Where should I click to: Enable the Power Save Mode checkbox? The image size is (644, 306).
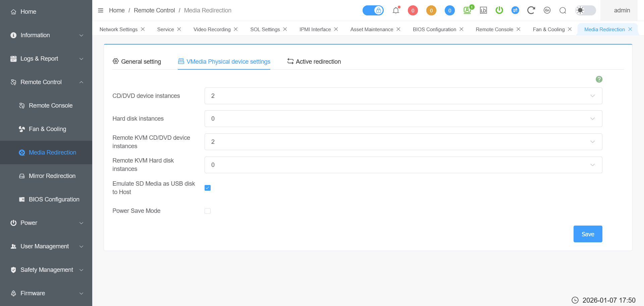tap(208, 211)
